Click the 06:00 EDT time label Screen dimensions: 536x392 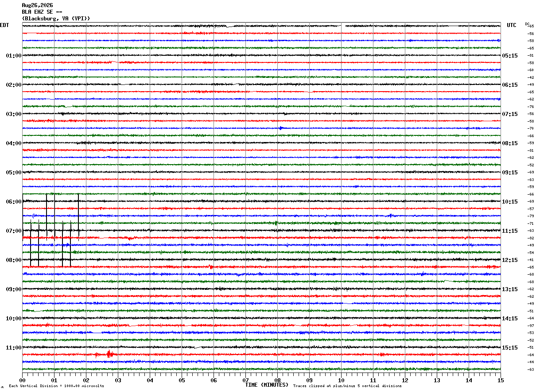pos(14,202)
